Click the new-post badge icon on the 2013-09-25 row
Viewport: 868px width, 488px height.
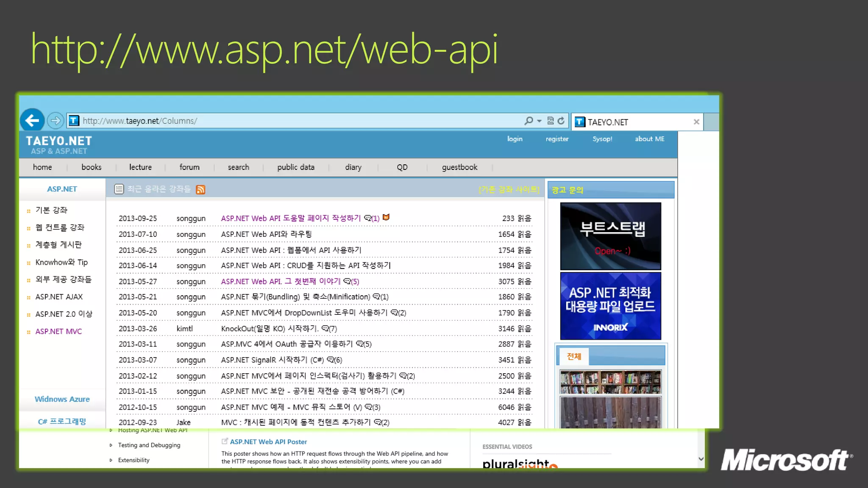click(x=386, y=217)
